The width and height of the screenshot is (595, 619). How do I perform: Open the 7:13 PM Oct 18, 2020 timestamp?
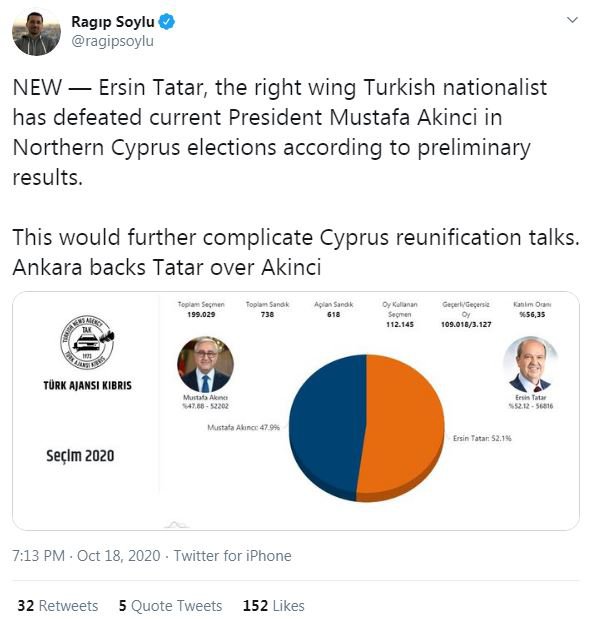[86, 556]
